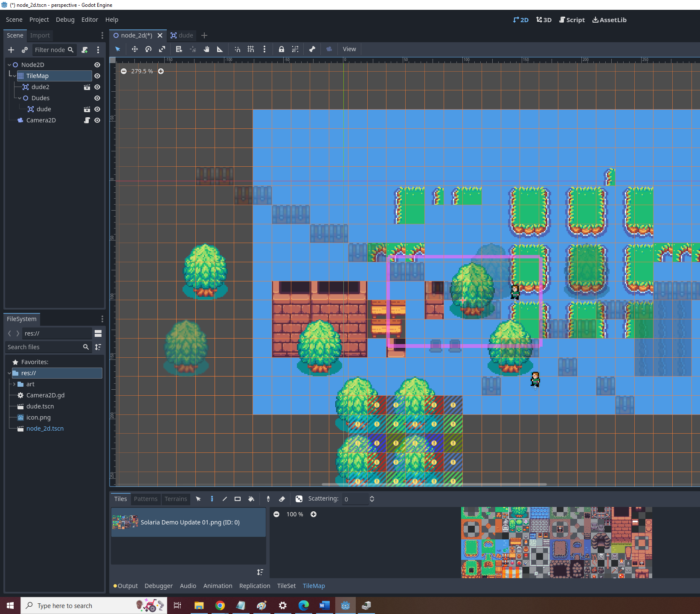
Task: Open the Project menu
Action: (x=39, y=20)
